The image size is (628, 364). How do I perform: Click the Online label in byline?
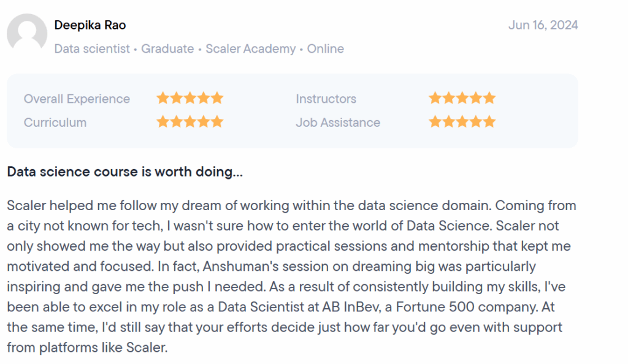coord(325,48)
